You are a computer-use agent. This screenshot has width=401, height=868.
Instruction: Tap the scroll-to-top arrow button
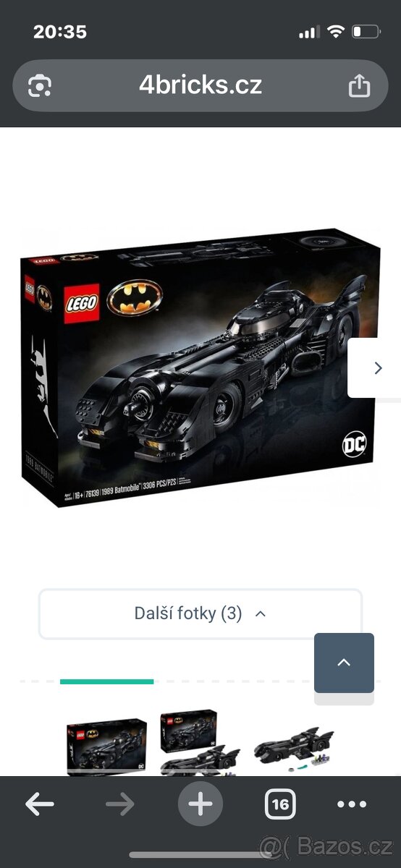pyautogui.click(x=344, y=663)
